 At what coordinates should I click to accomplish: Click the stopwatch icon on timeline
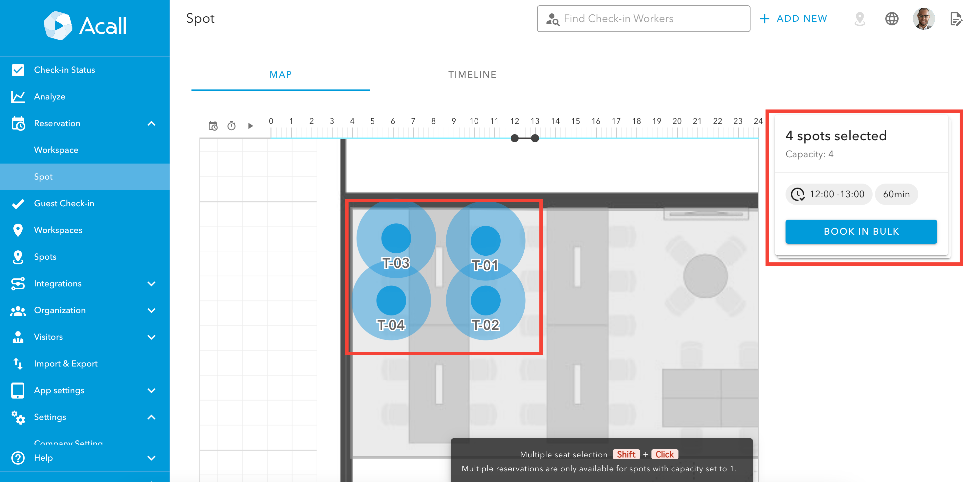tap(231, 126)
